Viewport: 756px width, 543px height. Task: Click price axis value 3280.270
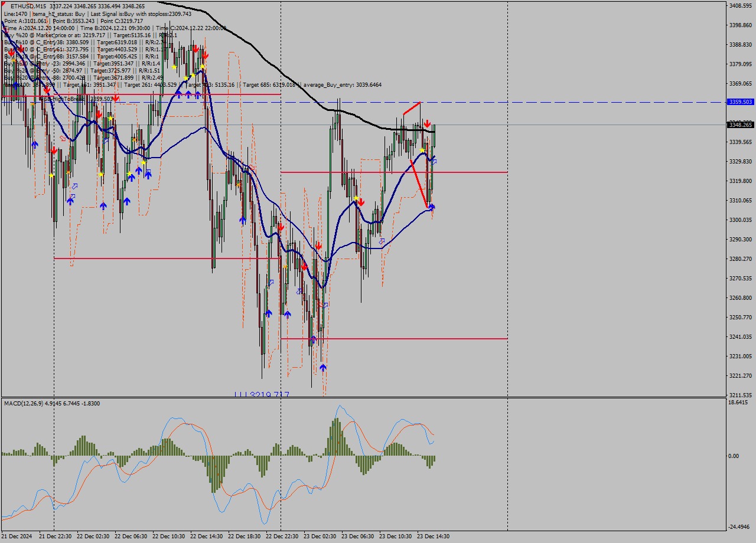[741, 259]
